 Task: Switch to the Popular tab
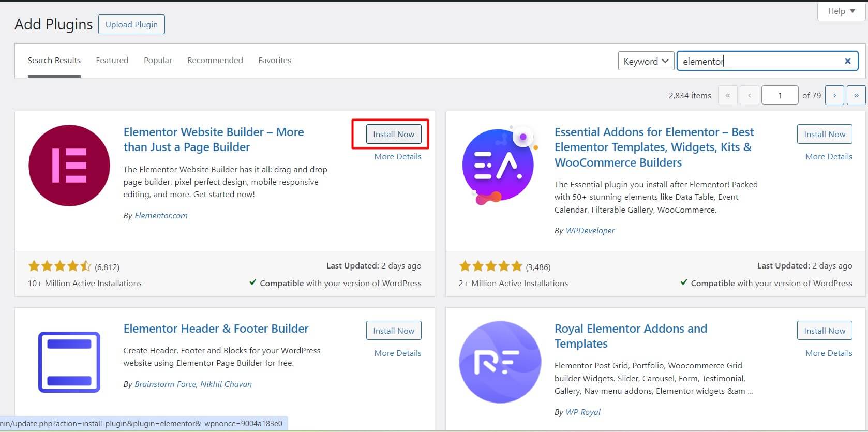click(158, 61)
